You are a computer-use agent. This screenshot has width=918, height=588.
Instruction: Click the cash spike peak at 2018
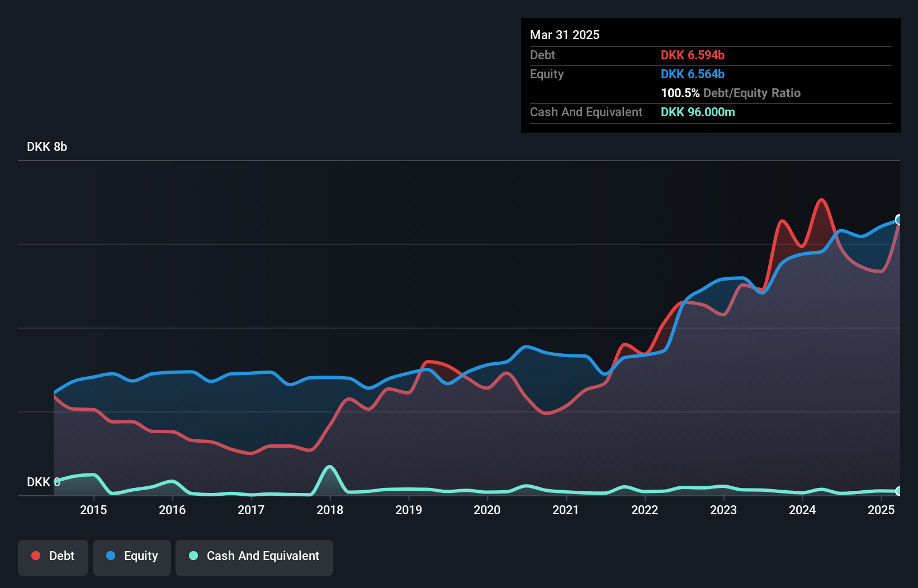330,467
